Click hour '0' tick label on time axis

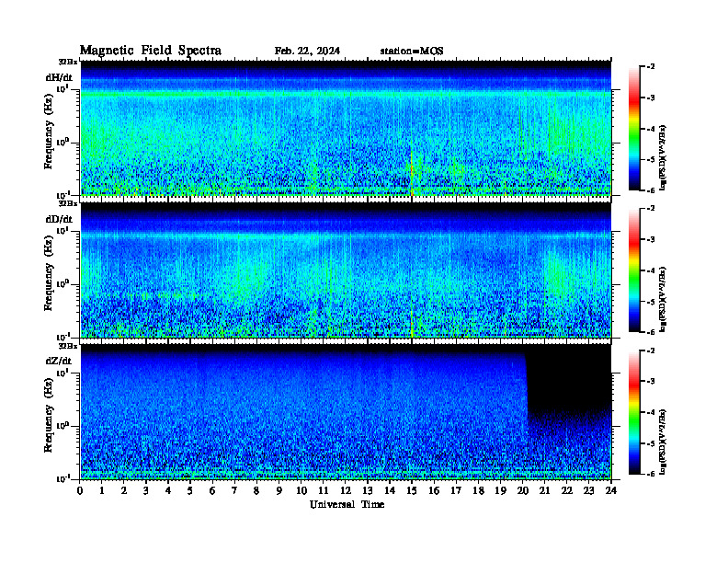(x=80, y=490)
